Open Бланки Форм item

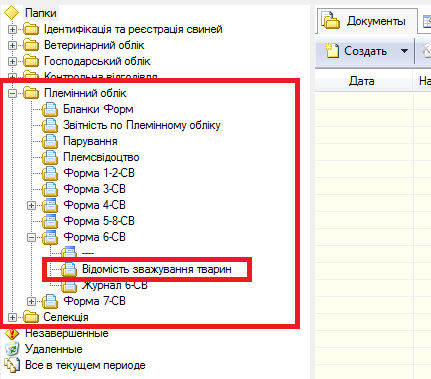point(98,109)
